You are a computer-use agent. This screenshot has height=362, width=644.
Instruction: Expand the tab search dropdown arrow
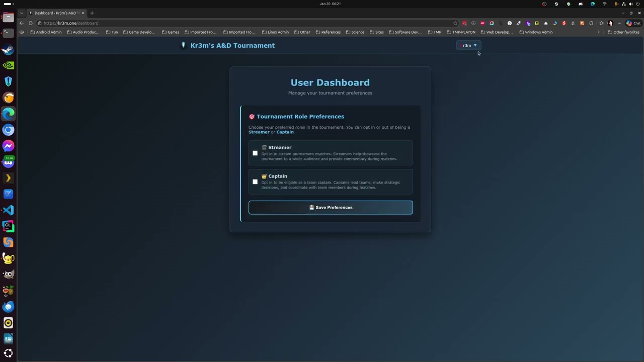pos(21,13)
